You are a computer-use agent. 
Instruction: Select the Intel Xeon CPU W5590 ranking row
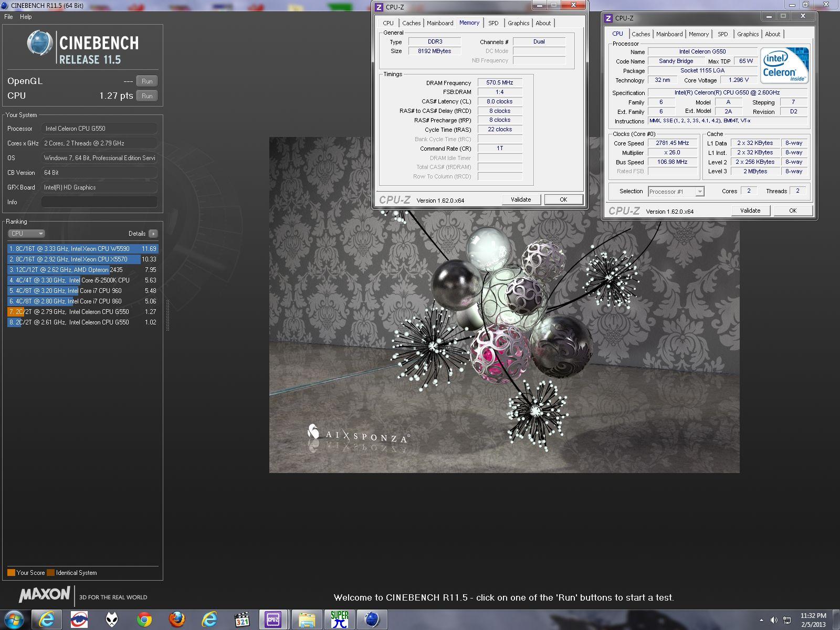[82, 249]
